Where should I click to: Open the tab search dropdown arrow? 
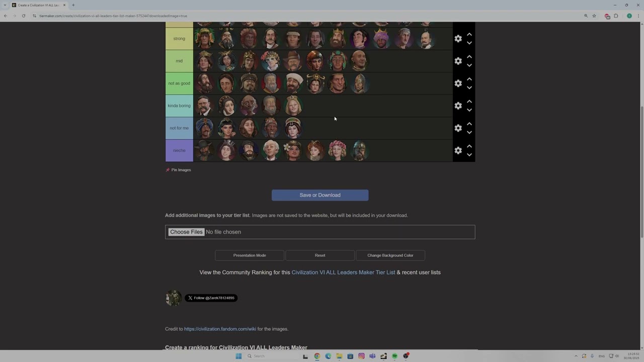point(5,5)
